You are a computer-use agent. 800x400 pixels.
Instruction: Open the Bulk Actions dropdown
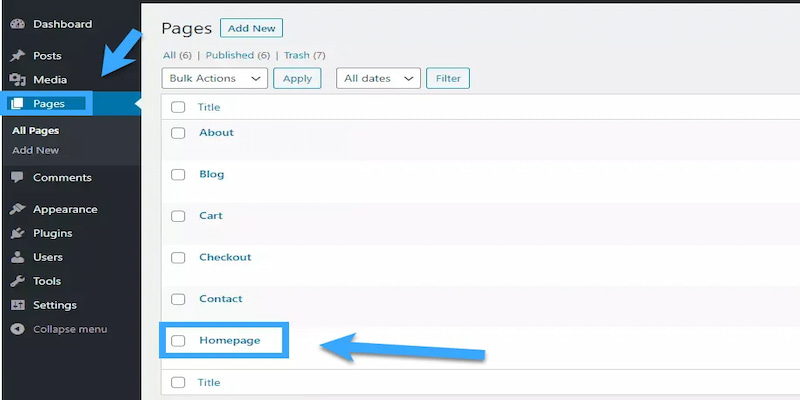click(214, 78)
